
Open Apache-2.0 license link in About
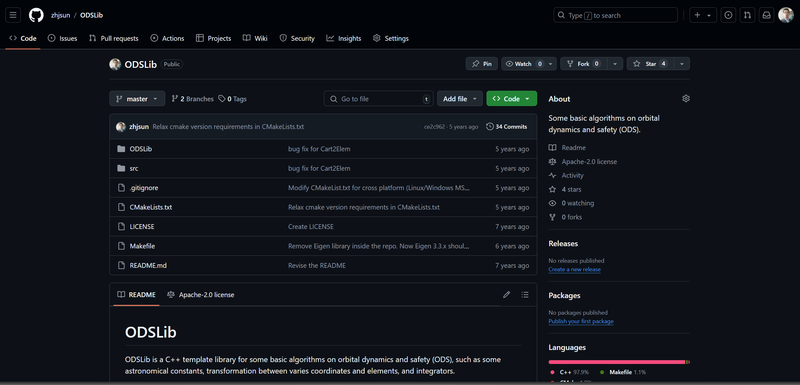pos(583,162)
